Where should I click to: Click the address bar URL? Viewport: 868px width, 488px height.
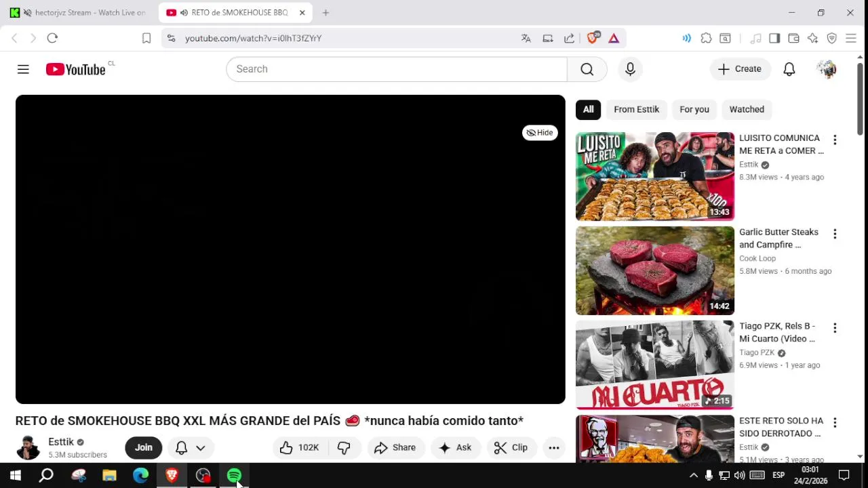tap(253, 38)
